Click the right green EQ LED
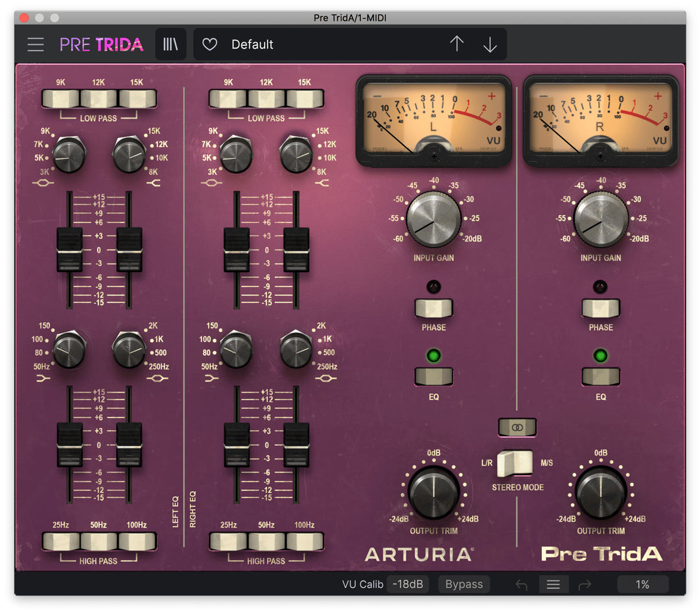 (x=600, y=355)
